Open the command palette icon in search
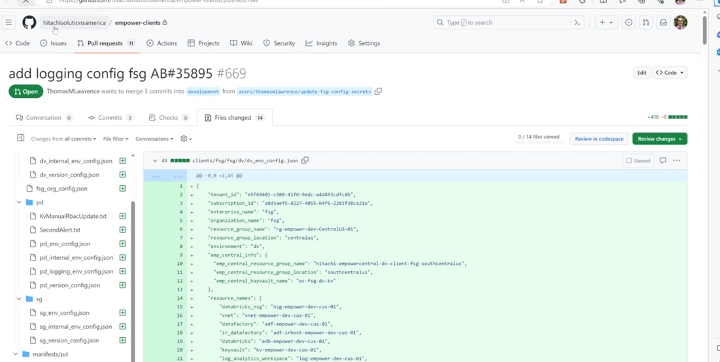 pyautogui.click(x=578, y=22)
